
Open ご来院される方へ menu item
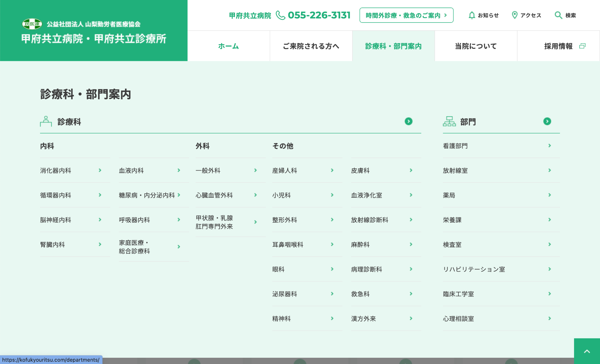click(311, 46)
